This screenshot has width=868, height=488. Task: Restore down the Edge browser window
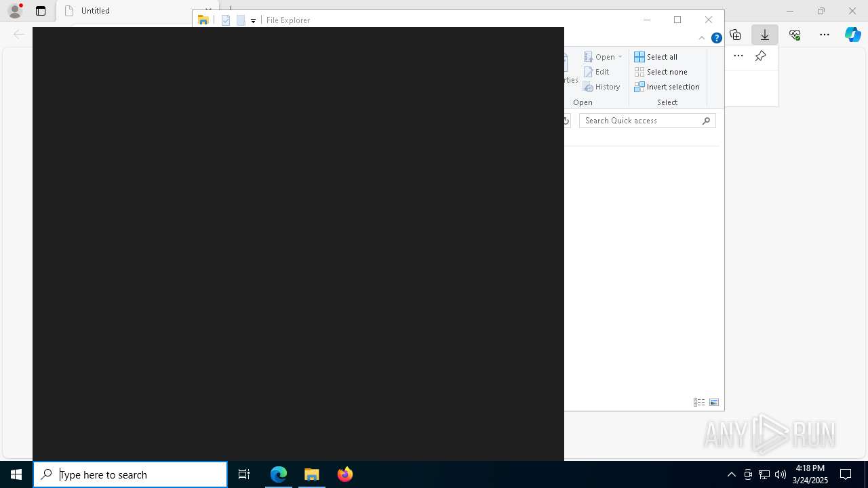[821, 11]
